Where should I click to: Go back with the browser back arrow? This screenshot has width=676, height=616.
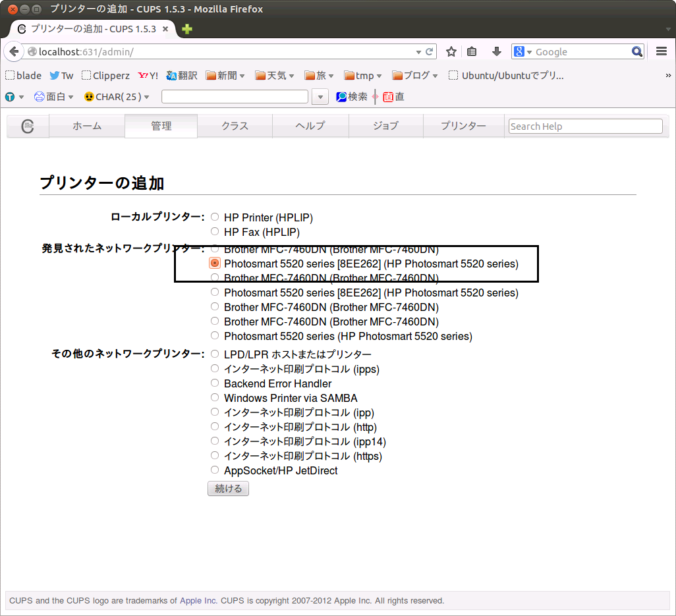pos(14,52)
